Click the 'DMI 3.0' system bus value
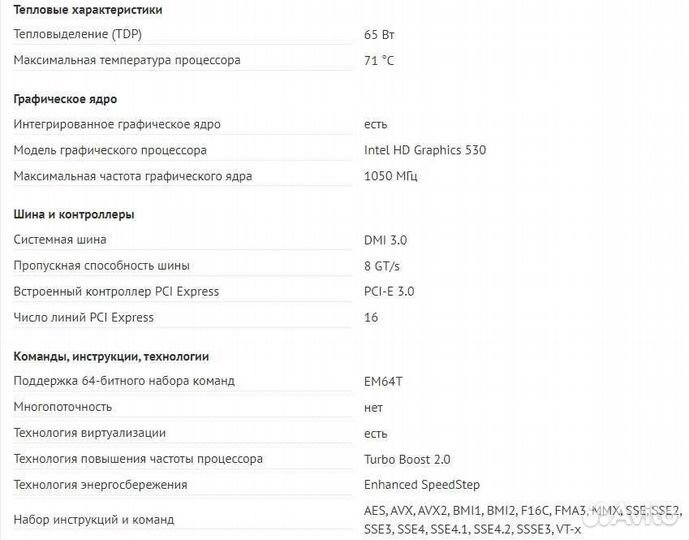This screenshot has width=689, height=540. [385, 240]
